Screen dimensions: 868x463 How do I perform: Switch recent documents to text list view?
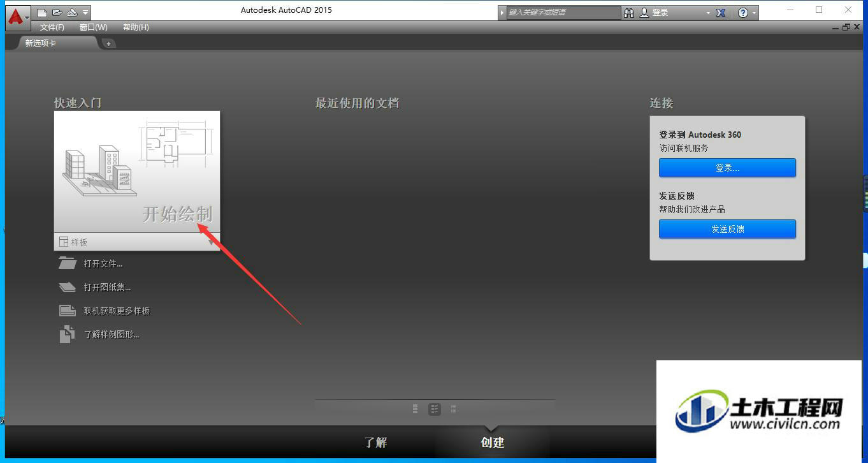[453, 409]
